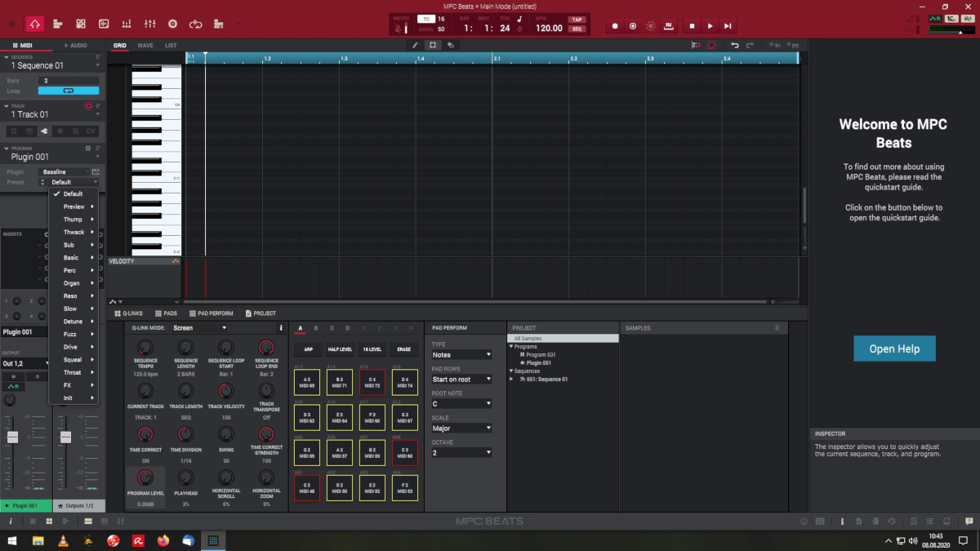
Task: Open the Looper circular arrows icon
Action: [195, 24]
